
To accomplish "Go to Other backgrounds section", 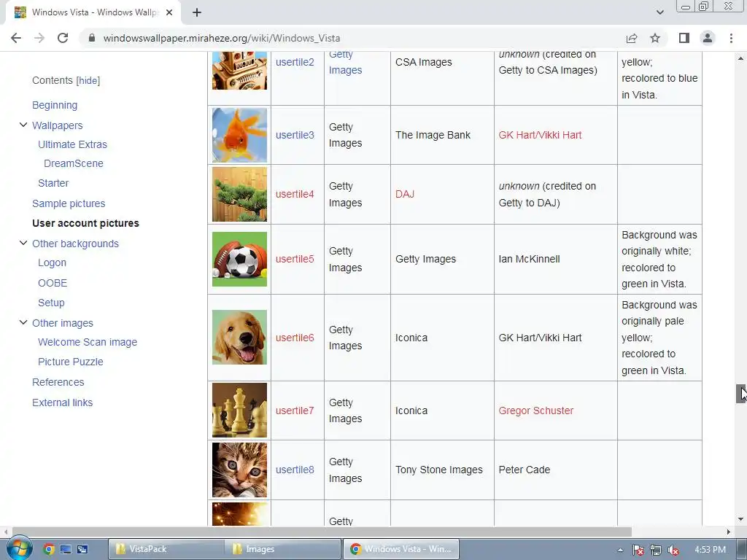I will (75, 244).
